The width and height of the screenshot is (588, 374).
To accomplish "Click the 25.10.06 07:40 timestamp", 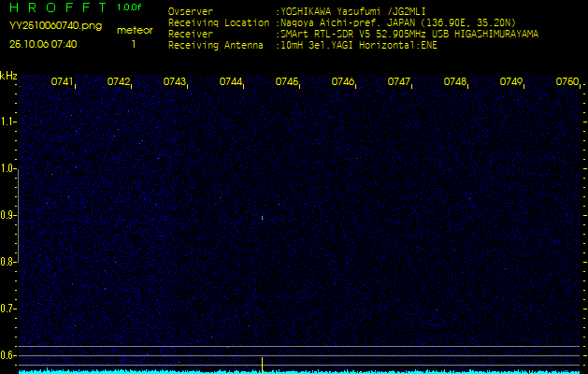I will click(x=43, y=44).
